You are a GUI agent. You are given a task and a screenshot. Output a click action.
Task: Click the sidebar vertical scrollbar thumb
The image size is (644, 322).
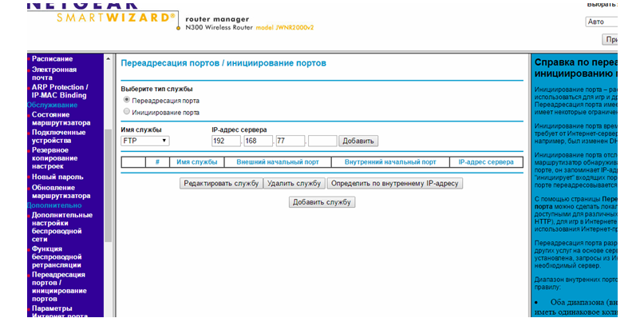(109, 185)
